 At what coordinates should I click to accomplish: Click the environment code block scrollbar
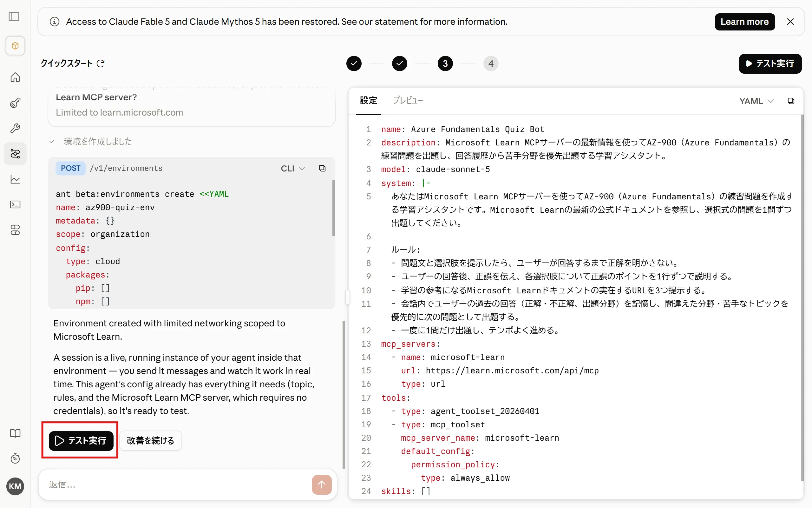[334, 208]
